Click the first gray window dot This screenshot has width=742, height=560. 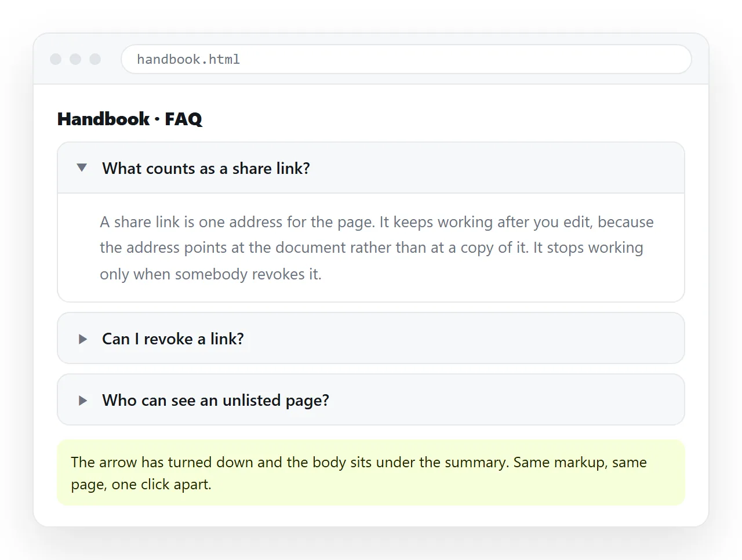tap(56, 59)
